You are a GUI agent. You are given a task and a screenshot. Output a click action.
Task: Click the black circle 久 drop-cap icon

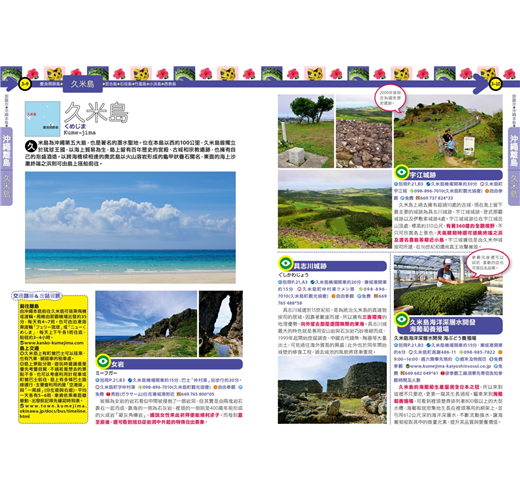(x=31, y=146)
